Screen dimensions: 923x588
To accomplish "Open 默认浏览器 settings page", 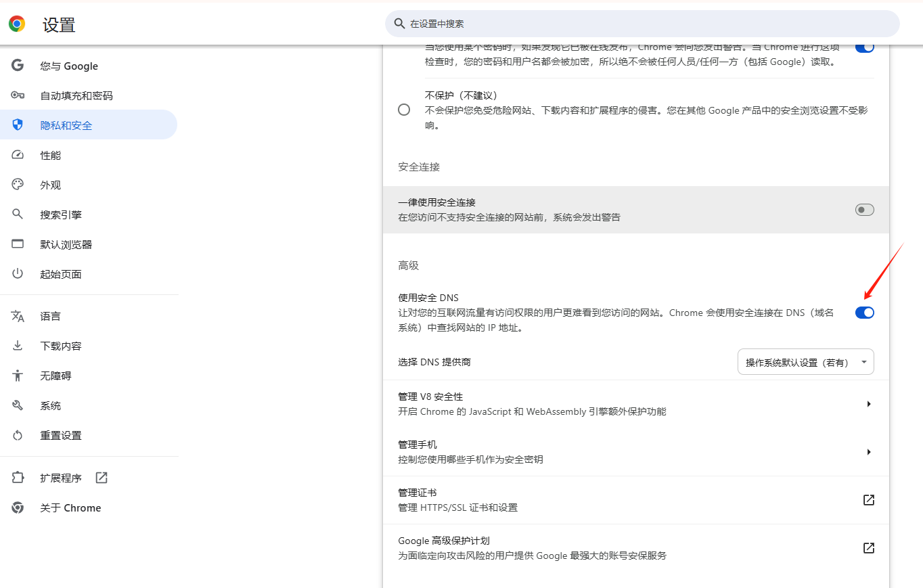I will coord(89,244).
